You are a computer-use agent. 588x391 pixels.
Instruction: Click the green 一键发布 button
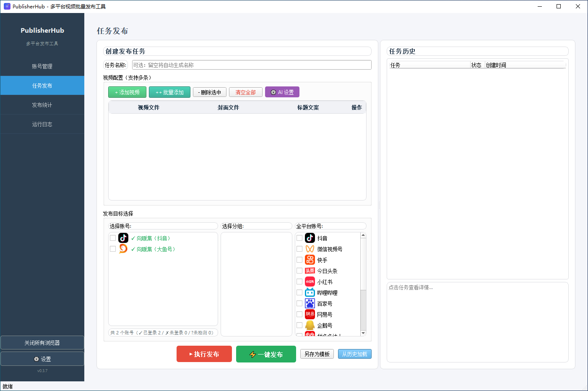click(x=266, y=354)
